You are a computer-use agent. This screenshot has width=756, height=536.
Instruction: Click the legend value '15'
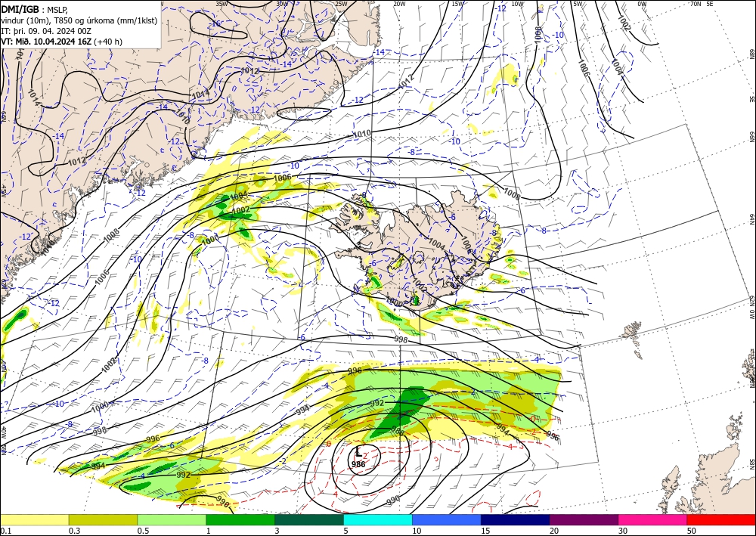coord(485,531)
